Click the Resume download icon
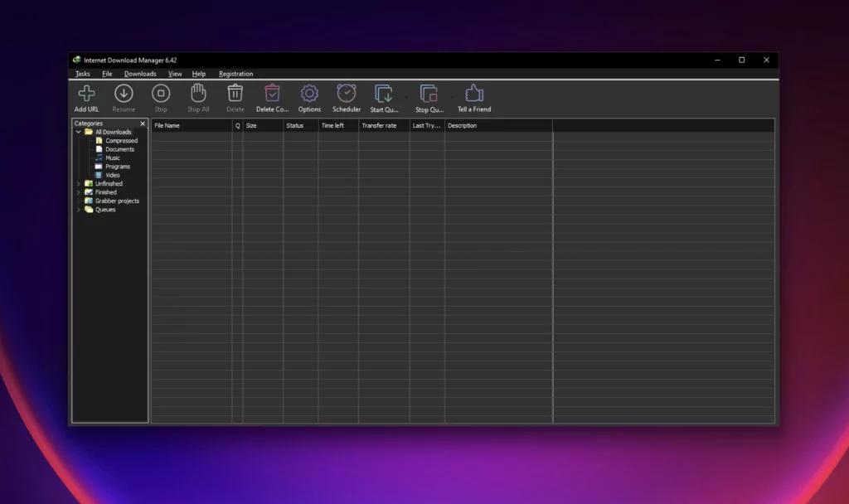Image resolution: width=849 pixels, height=504 pixels. pyautogui.click(x=123, y=97)
